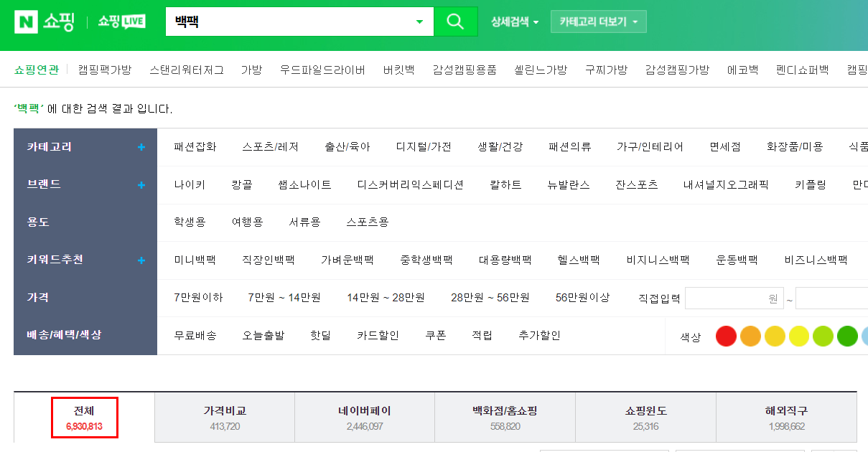Switch to the 네이버페이 tab
The width and height of the screenshot is (868, 452).
coord(365,418)
